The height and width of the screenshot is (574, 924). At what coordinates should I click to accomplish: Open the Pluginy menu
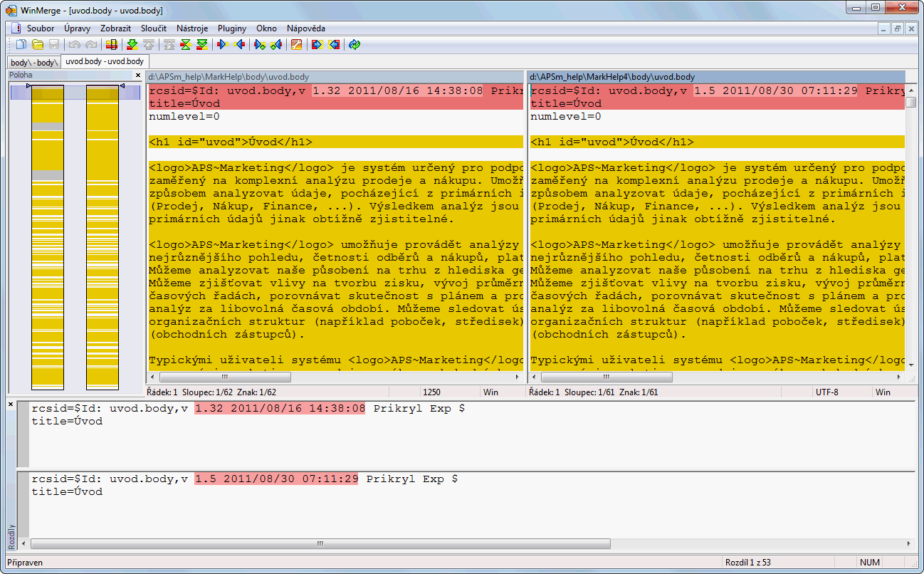232,28
